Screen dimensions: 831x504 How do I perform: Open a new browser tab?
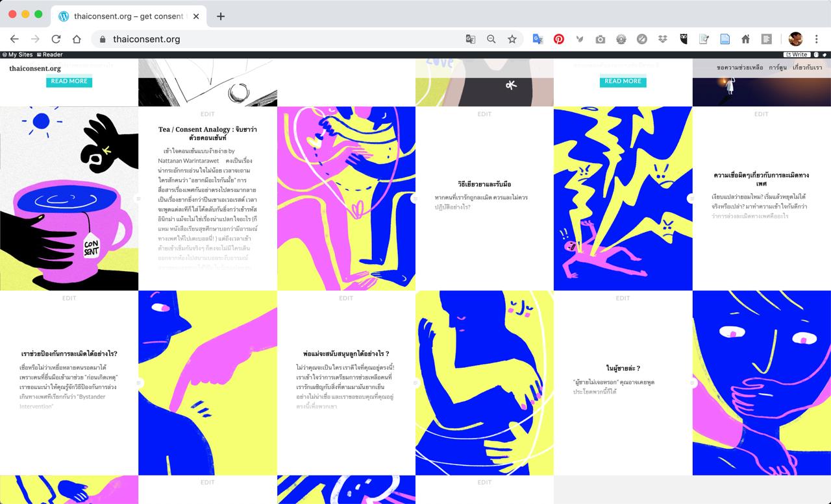(221, 16)
